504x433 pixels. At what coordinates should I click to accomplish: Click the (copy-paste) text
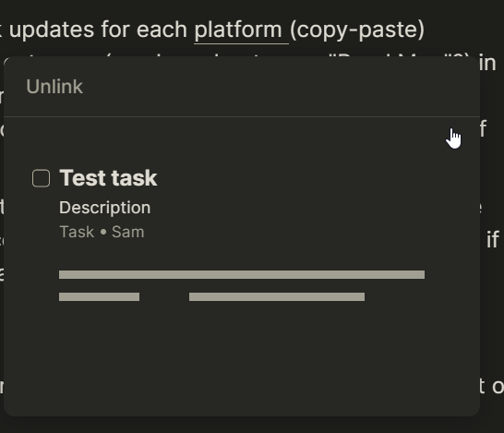point(357,30)
